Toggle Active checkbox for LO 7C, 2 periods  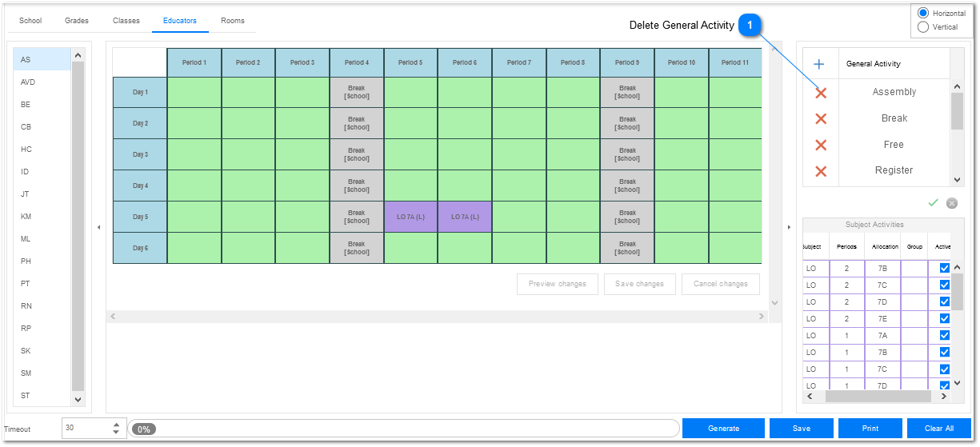pyautogui.click(x=945, y=285)
